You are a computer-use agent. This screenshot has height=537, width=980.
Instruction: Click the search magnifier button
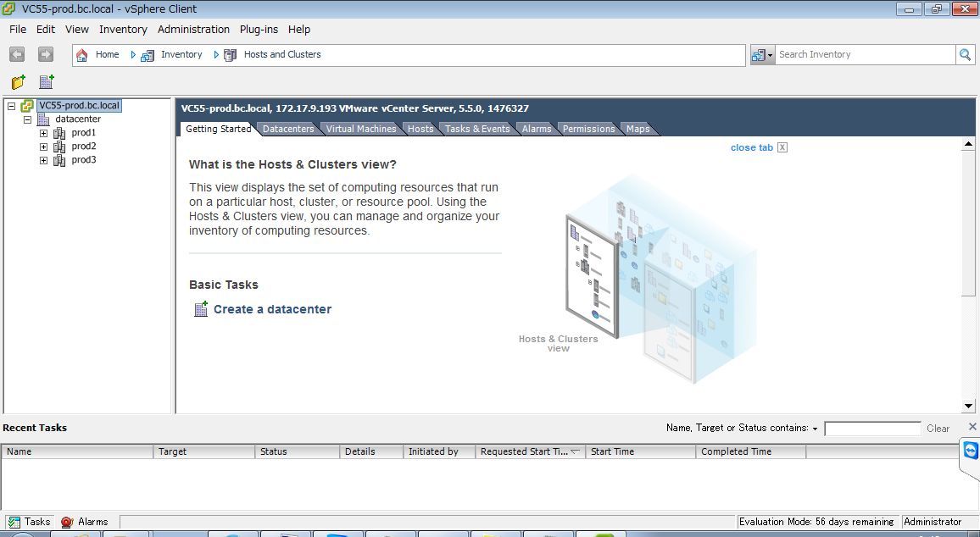pos(965,54)
